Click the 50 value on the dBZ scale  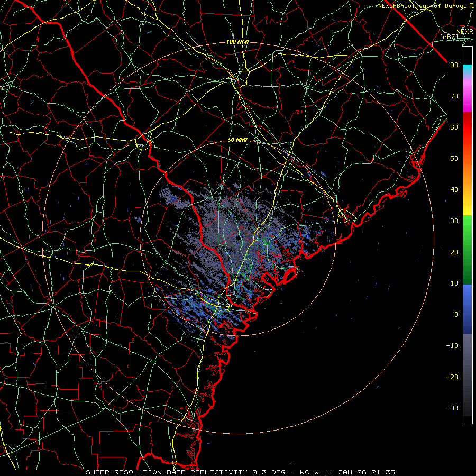(454, 159)
